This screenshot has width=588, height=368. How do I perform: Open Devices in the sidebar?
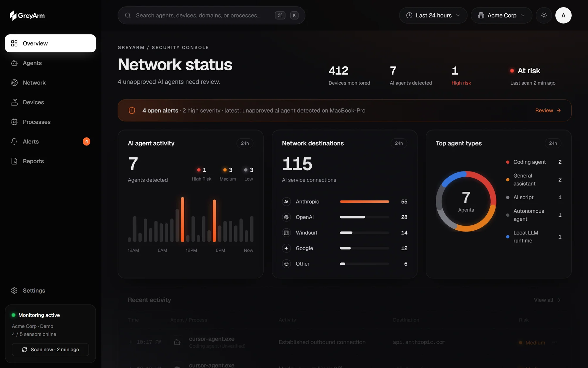pyautogui.click(x=50, y=102)
